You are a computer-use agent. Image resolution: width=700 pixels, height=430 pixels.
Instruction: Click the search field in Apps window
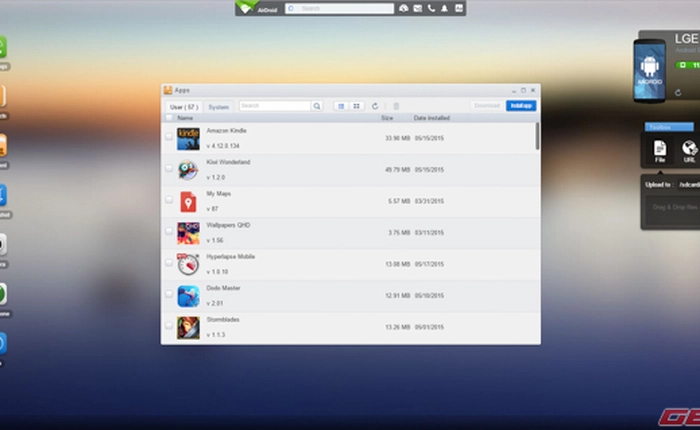pyautogui.click(x=275, y=105)
